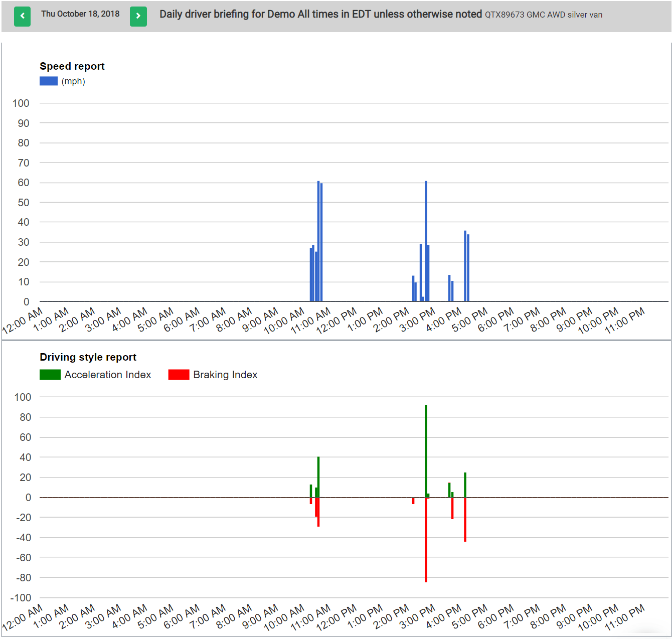Image resolution: width=672 pixels, height=639 pixels.
Task: Select the longest red braking bar near 3 PM
Action: point(426,540)
